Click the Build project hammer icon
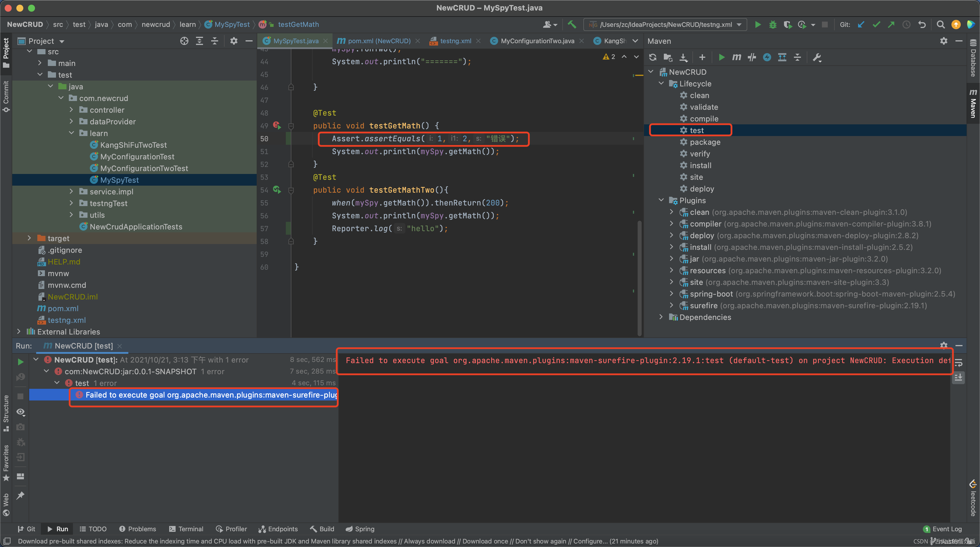The image size is (980, 547). tap(572, 24)
